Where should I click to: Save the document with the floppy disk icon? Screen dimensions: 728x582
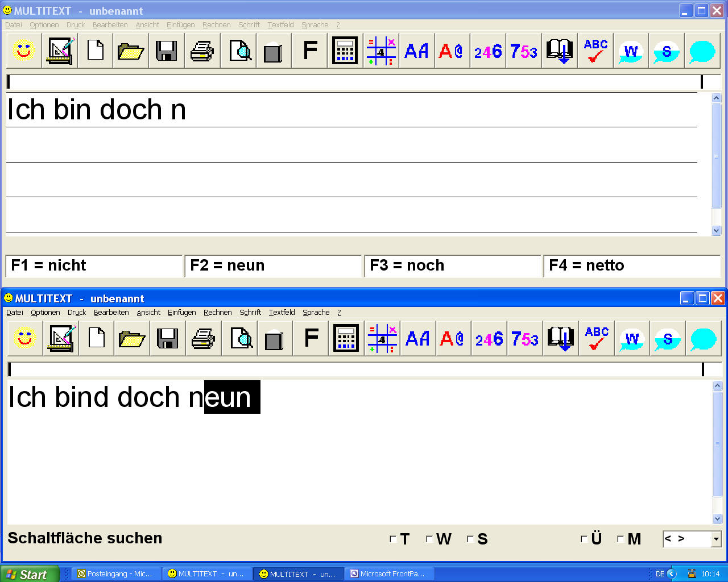167,338
